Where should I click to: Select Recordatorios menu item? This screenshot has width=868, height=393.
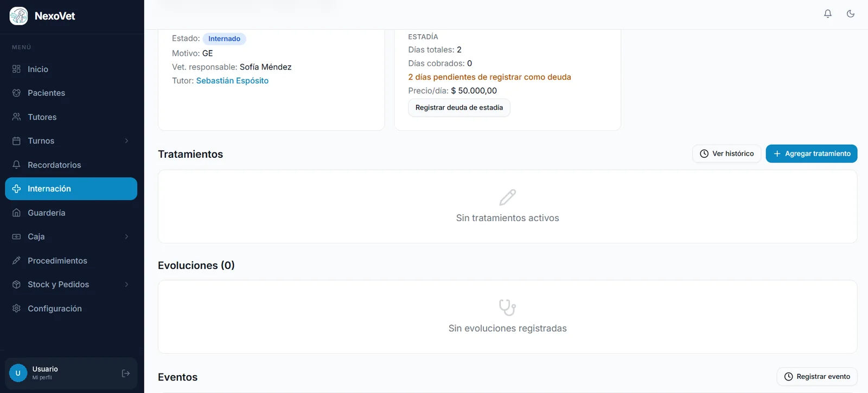(x=71, y=165)
